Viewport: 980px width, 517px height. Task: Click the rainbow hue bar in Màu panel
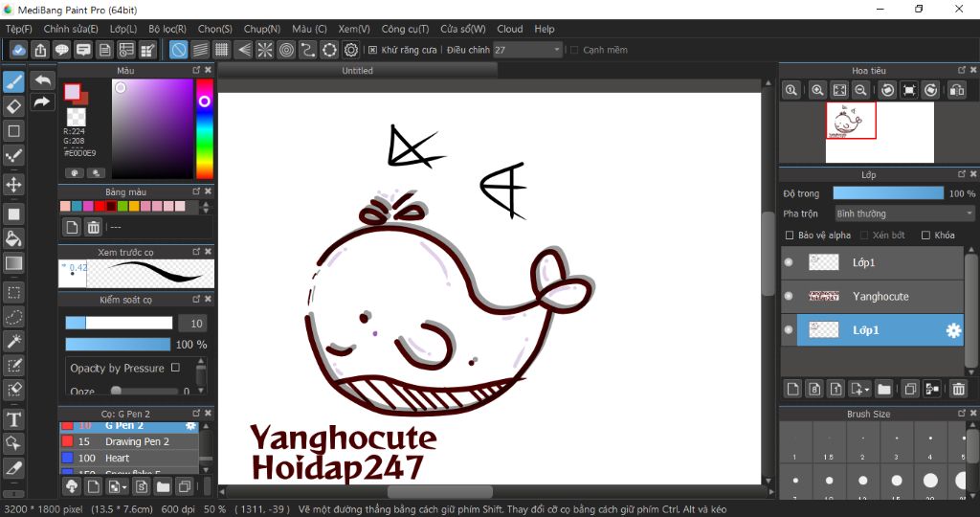point(205,129)
